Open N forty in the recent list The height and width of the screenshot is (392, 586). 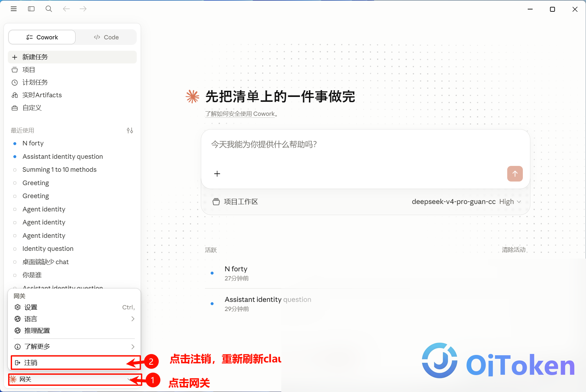[x=72, y=143]
